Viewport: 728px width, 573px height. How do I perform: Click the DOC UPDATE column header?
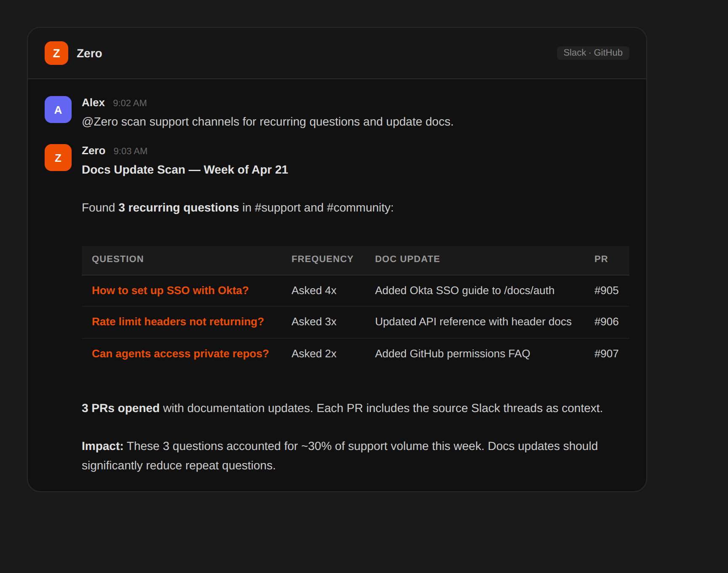[x=407, y=259]
